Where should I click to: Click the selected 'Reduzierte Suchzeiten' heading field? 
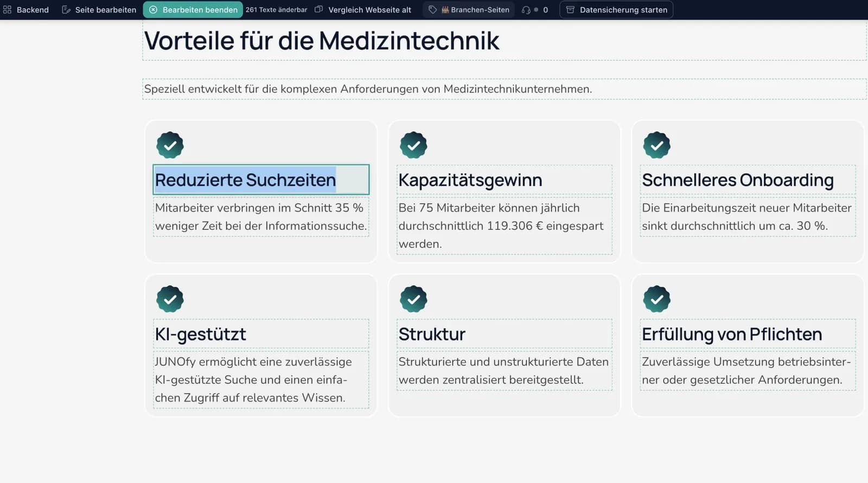pos(261,179)
